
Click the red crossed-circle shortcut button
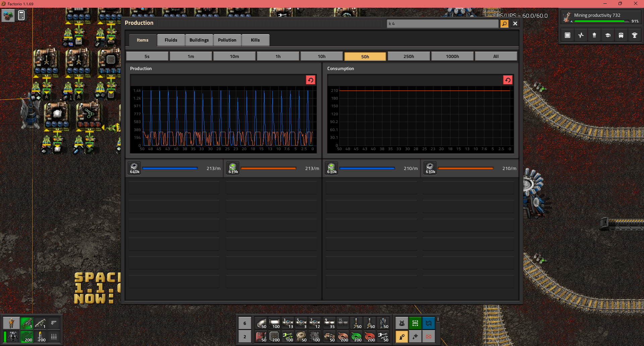(x=429, y=337)
